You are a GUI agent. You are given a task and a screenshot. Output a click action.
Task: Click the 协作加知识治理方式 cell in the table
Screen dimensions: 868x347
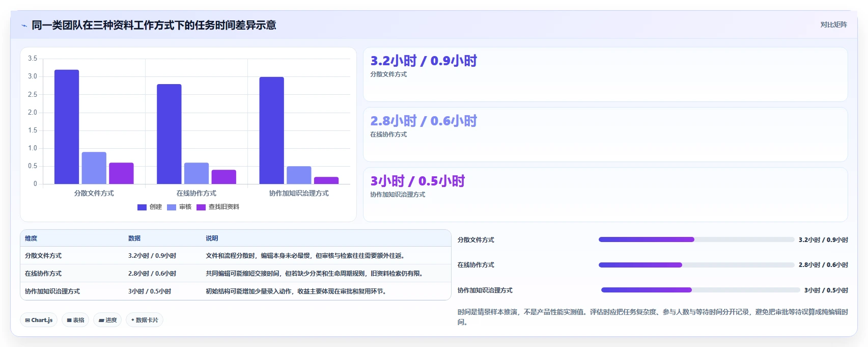tap(52, 291)
